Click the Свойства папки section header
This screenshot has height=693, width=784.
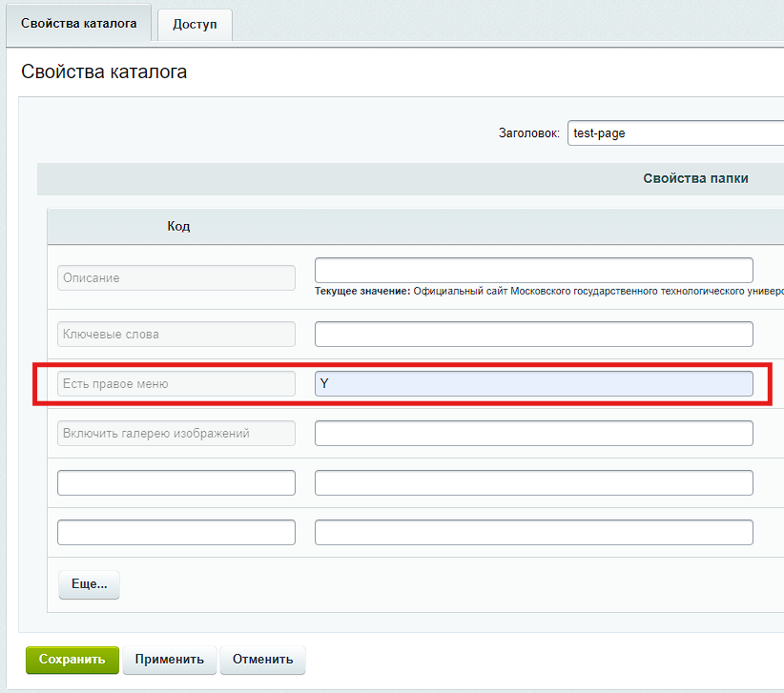coord(695,178)
